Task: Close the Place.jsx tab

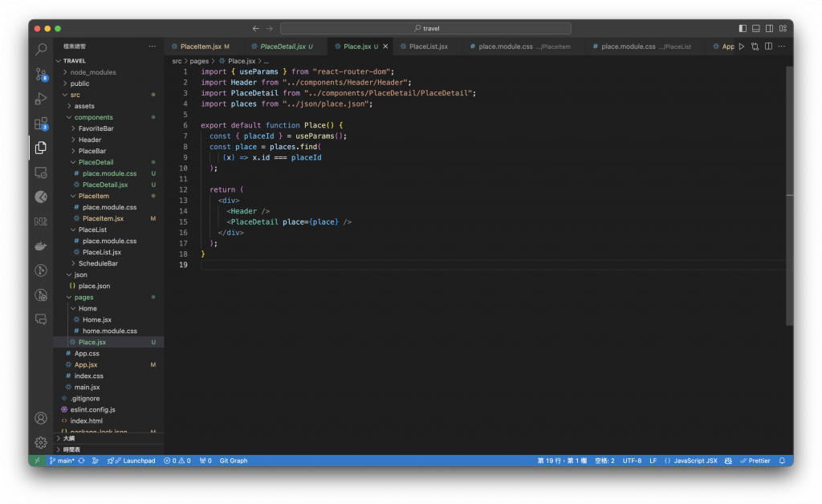Action: pyautogui.click(x=385, y=47)
